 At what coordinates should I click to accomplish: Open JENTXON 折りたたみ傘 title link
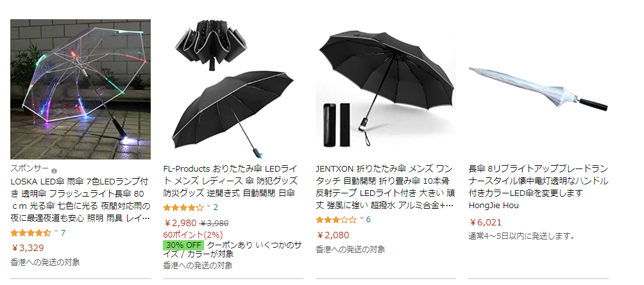[x=385, y=186]
